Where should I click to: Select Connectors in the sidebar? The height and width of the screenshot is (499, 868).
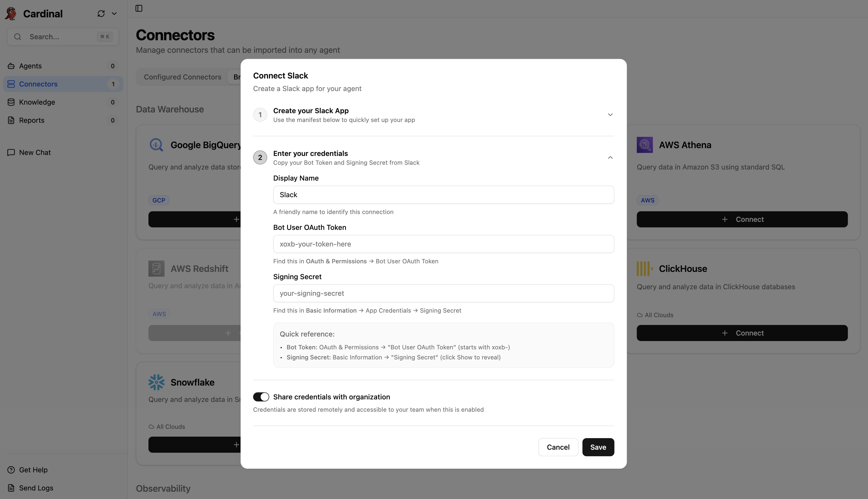pyautogui.click(x=38, y=84)
